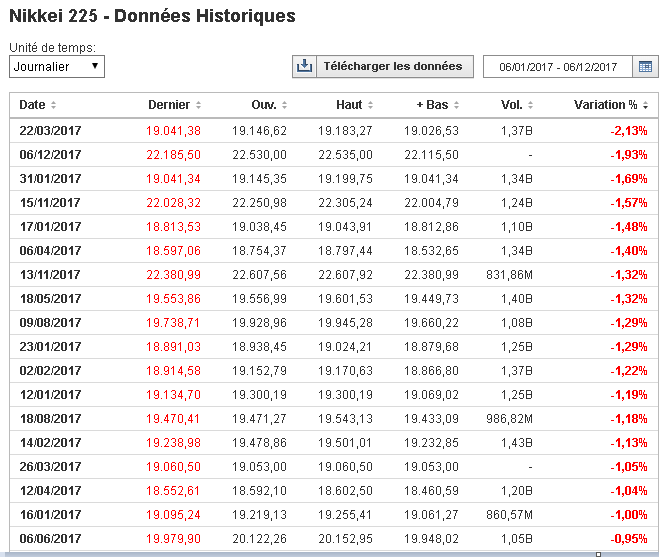Select the date cell 06/04/2017

click(x=50, y=251)
